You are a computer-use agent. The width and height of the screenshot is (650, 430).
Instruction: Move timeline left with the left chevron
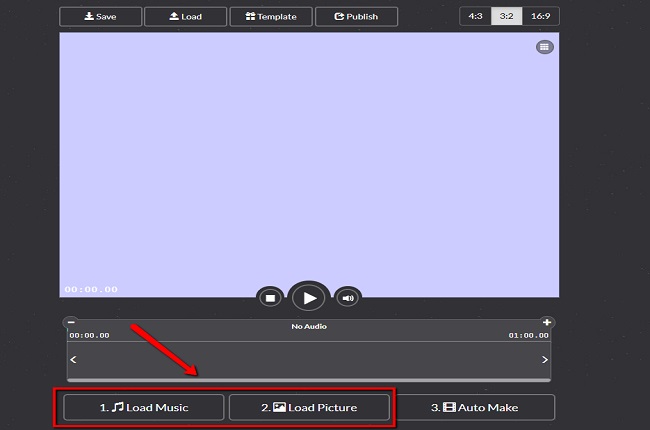73,360
